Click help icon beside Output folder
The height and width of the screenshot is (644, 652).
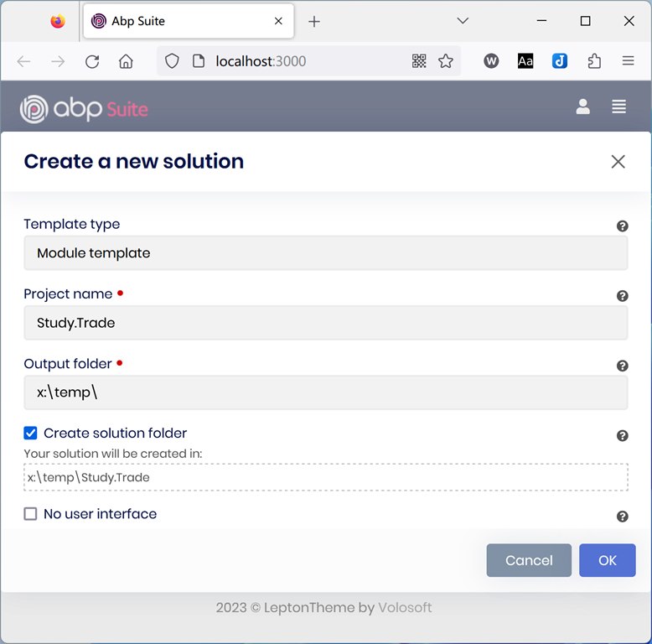[x=623, y=366]
